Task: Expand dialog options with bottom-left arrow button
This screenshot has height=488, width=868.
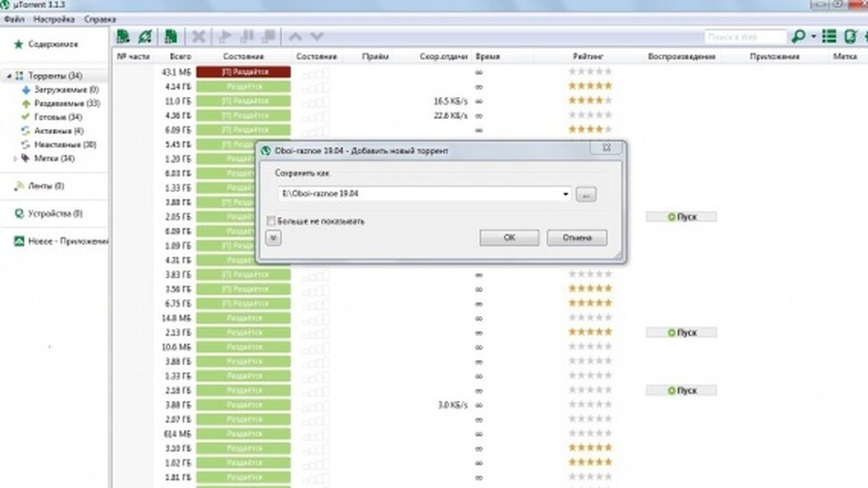Action: tap(273, 238)
